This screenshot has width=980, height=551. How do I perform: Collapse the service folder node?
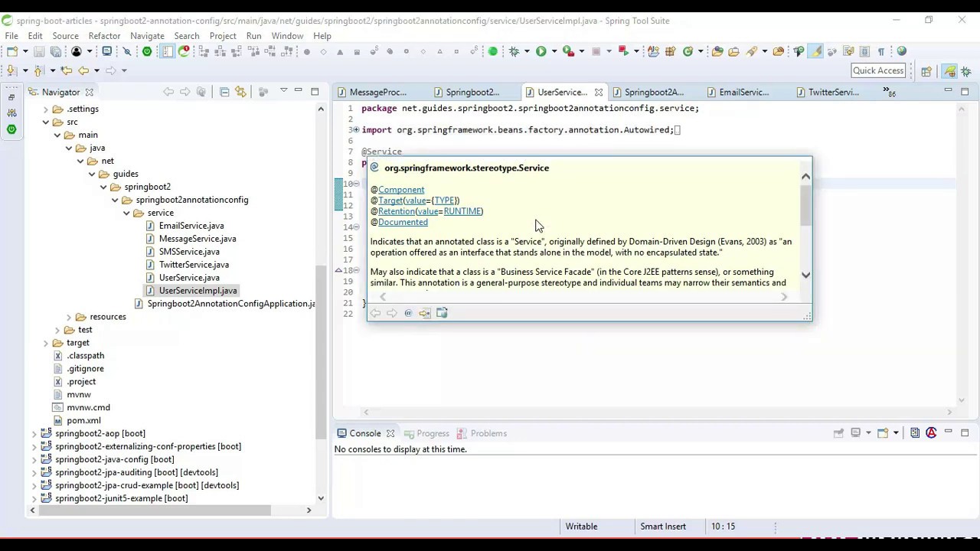pyautogui.click(x=126, y=213)
